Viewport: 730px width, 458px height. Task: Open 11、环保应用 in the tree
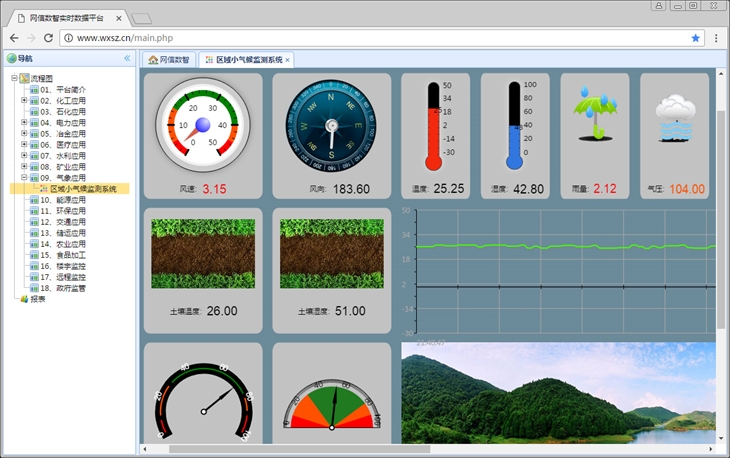point(63,211)
